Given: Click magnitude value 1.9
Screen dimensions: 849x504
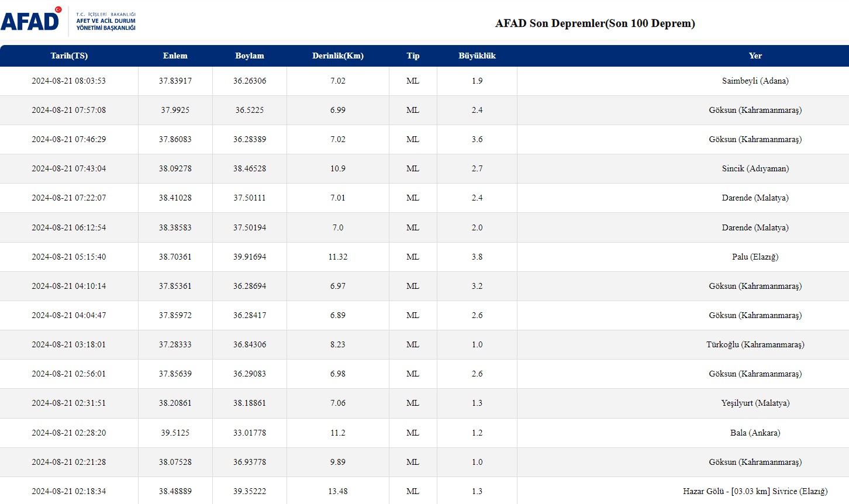Looking at the screenshot, I should click(x=477, y=81).
